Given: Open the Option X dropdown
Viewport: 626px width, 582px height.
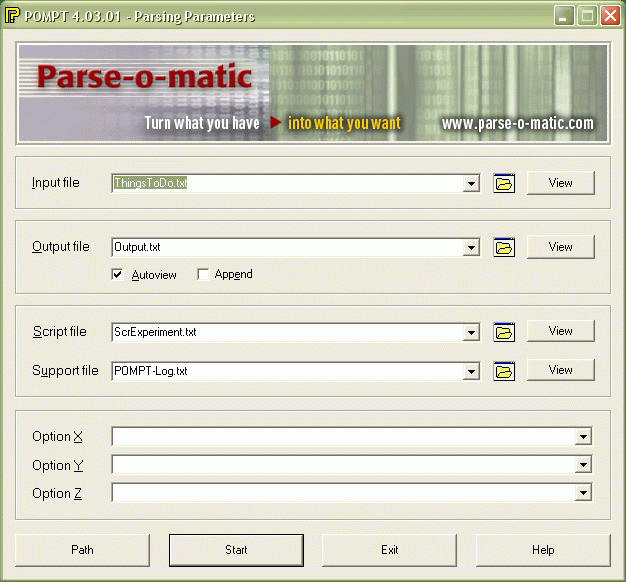Looking at the screenshot, I should coord(583,436).
